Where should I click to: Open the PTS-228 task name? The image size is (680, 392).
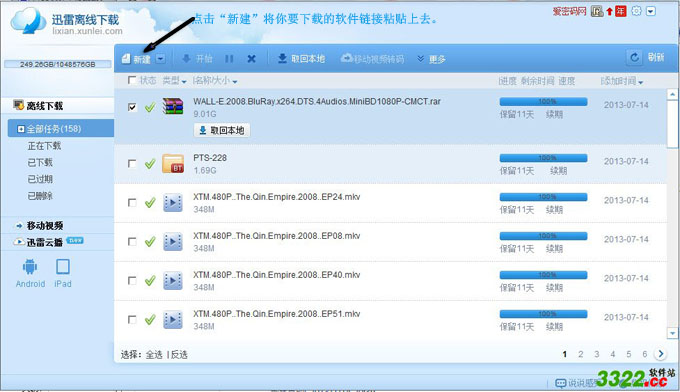(x=210, y=158)
